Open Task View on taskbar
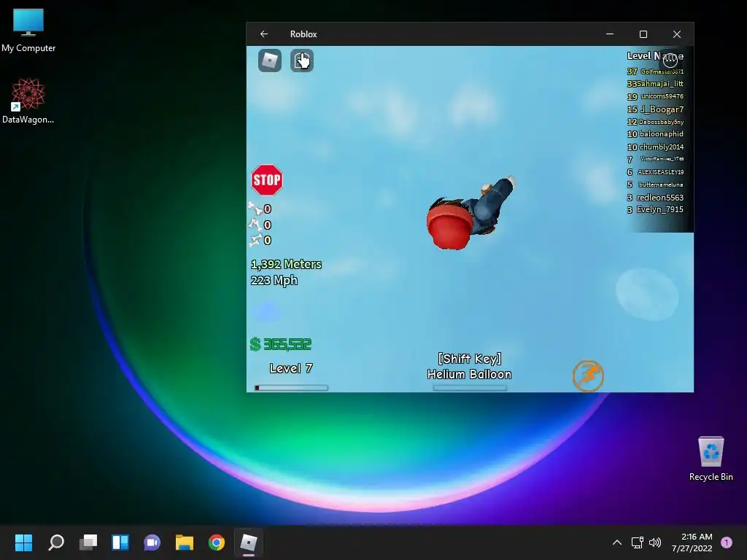 pyautogui.click(x=88, y=542)
